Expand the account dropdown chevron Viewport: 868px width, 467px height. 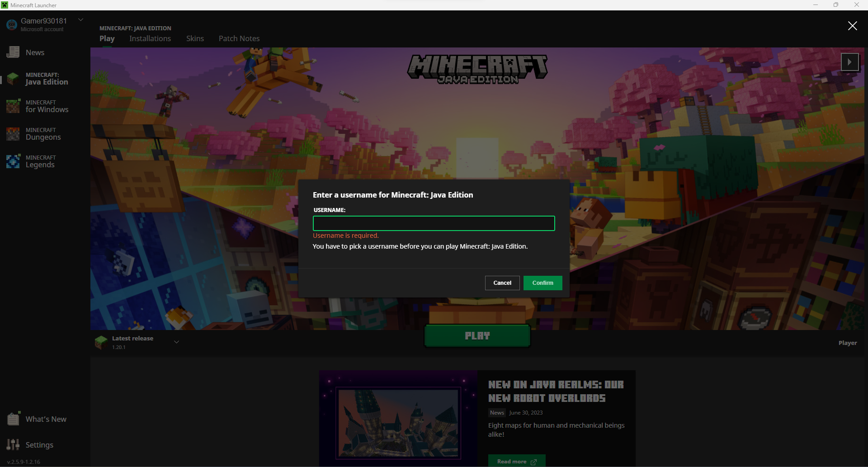[x=81, y=20]
